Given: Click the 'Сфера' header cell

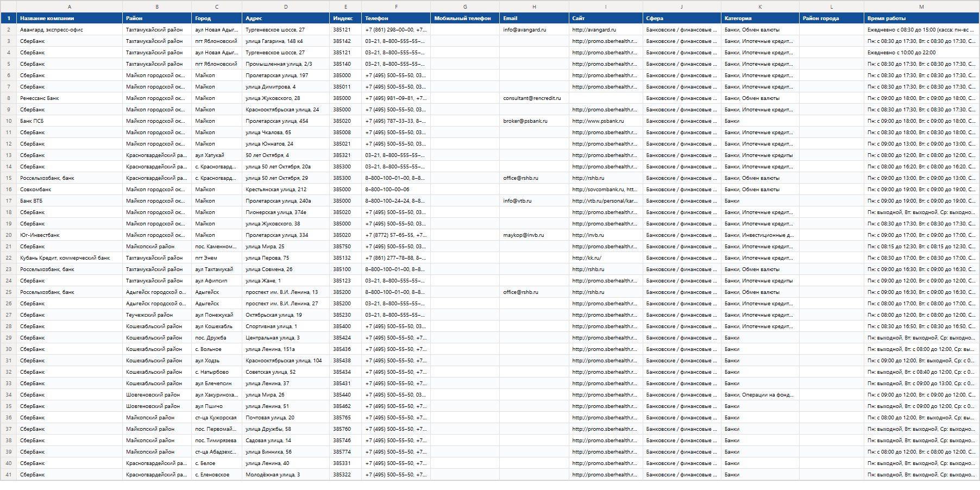Looking at the screenshot, I should click(x=682, y=18).
